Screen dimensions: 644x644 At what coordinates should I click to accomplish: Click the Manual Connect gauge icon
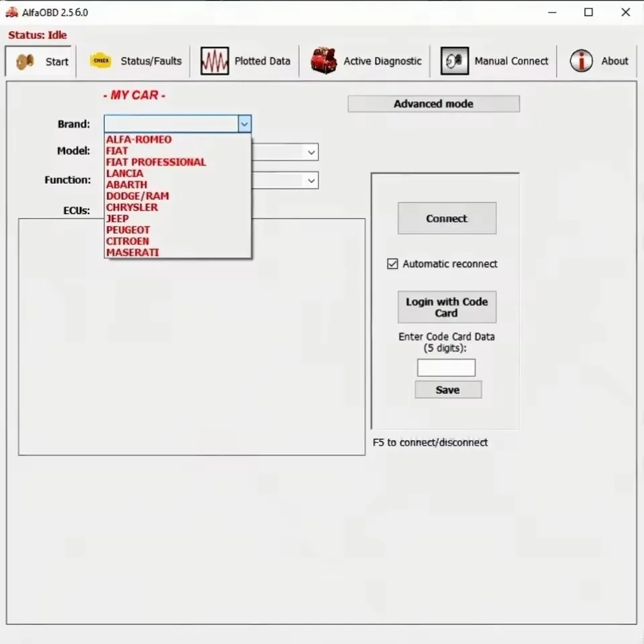pos(454,60)
